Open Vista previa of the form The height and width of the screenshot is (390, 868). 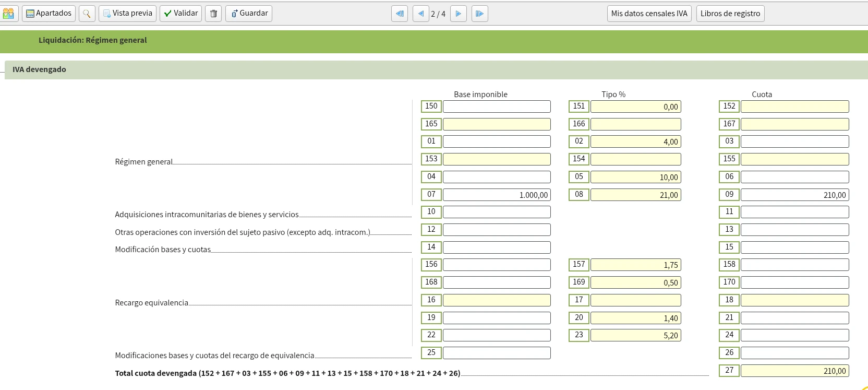tap(127, 14)
